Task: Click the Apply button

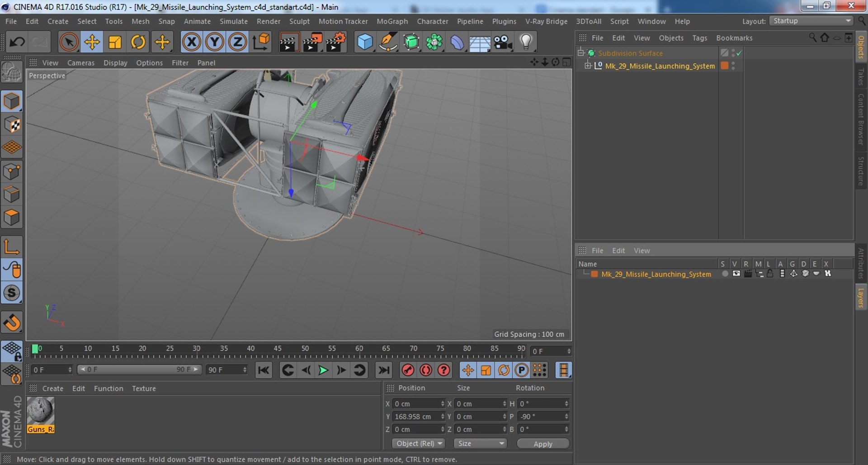Action: point(542,444)
